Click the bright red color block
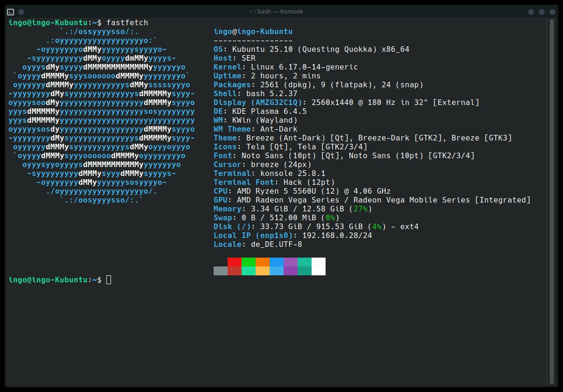This screenshot has width=563, height=392. (x=235, y=262)
